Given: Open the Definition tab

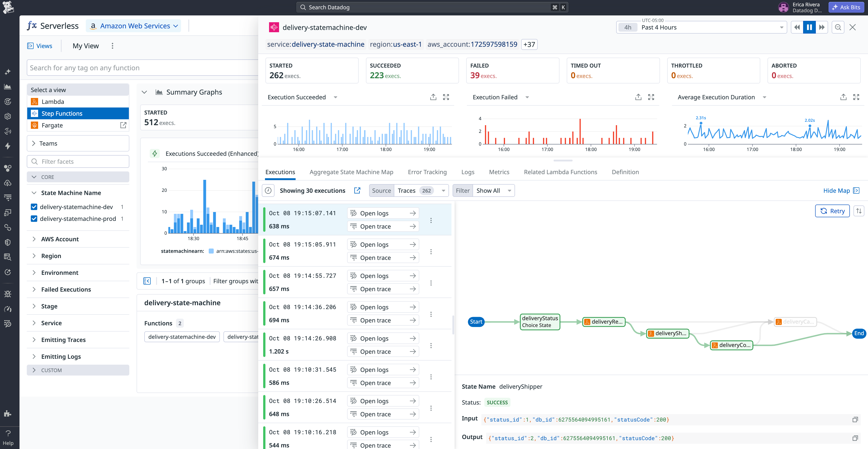Looking at the screenshot, I should (625, 172).
